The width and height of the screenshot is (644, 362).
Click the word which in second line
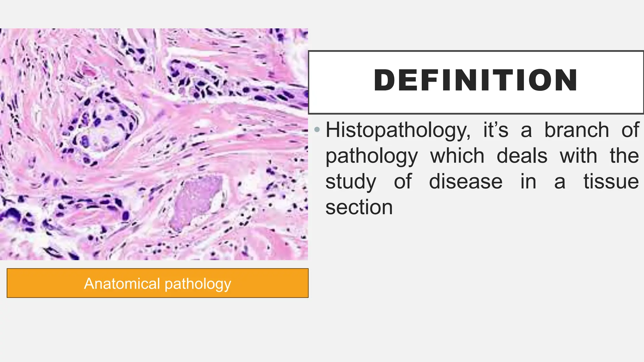[x=457, y=156]
